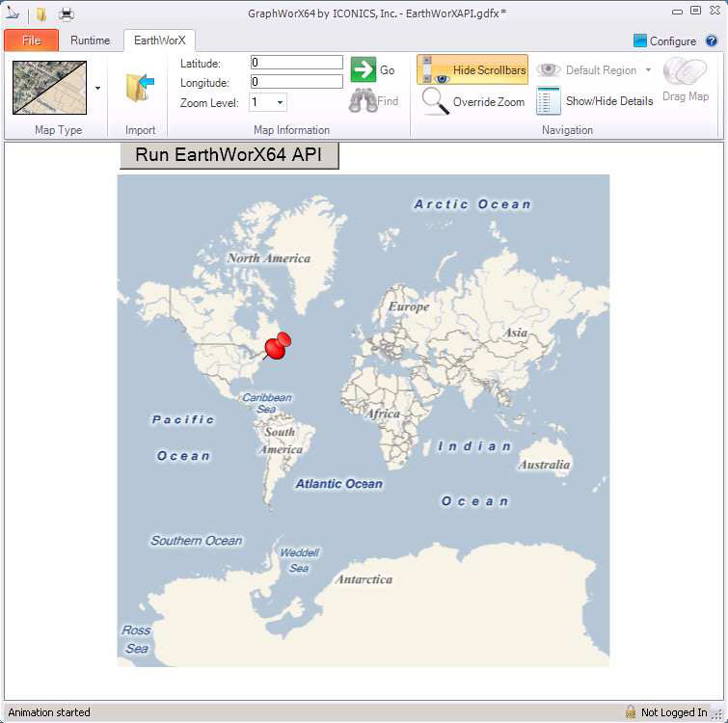Screen dimensions: 728x723
Task: Click the Show/Hide Details icon
Action: coord(548,101)
